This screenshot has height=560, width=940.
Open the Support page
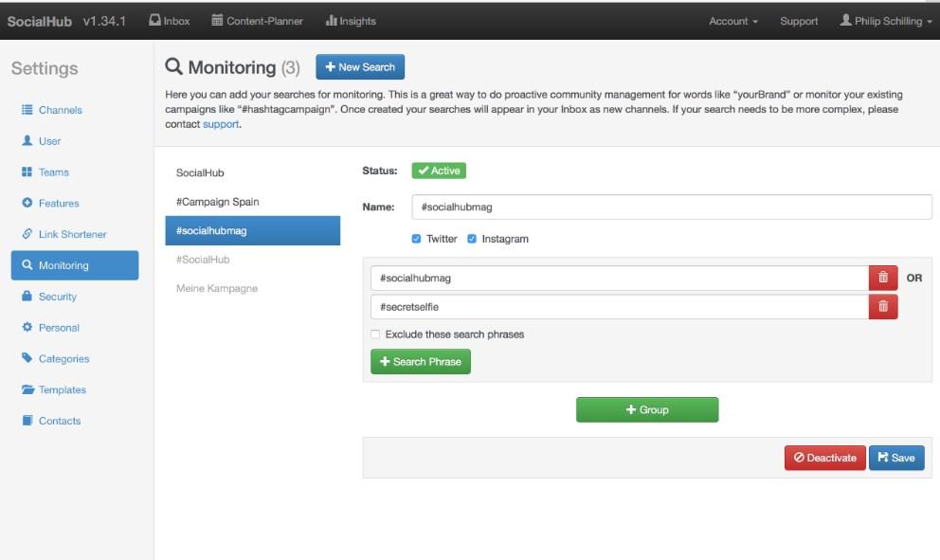click(799, 21)
